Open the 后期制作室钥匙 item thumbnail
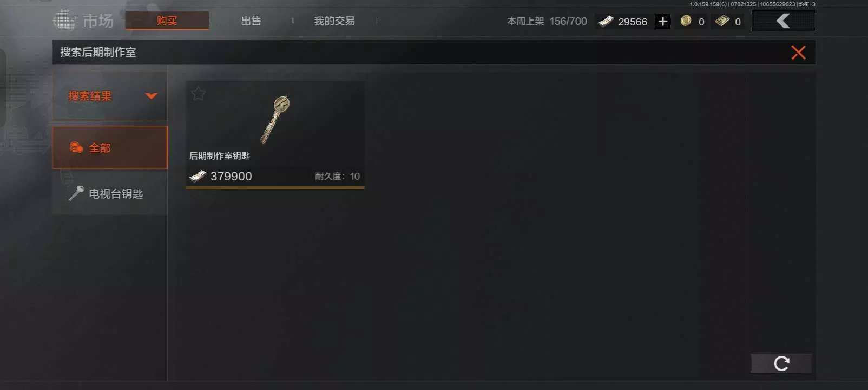 (275, 119)
